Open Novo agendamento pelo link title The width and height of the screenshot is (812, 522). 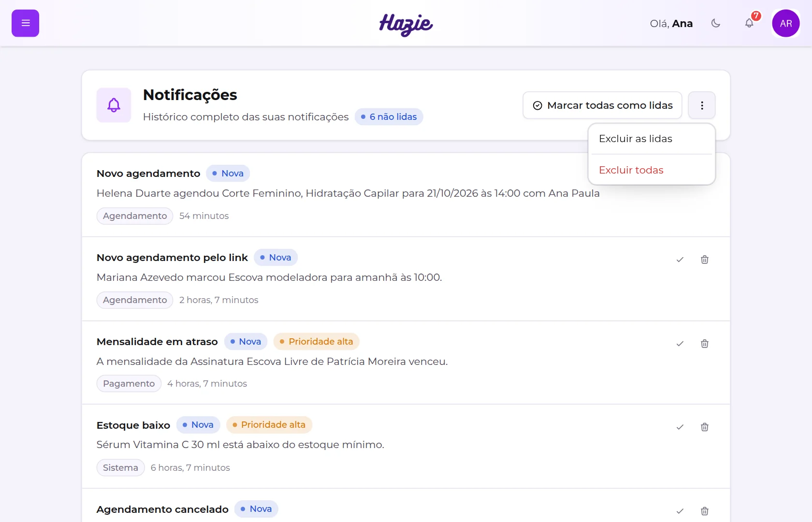tap(172, 258)
